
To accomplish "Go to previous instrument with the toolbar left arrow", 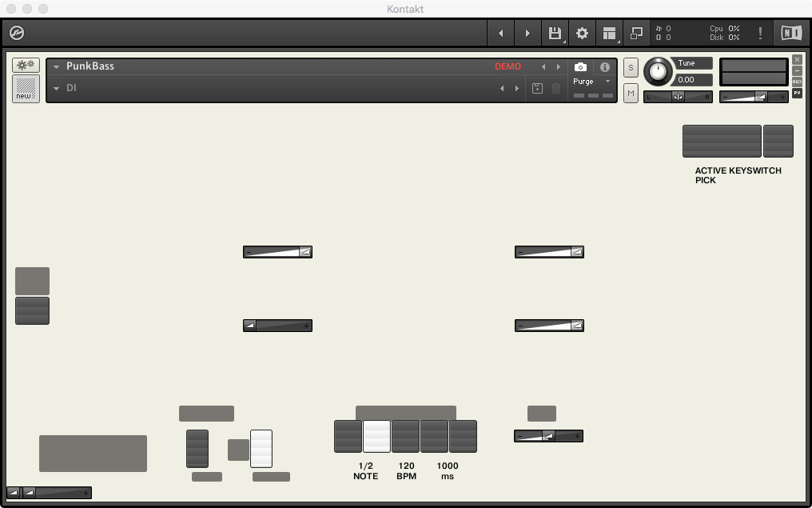I will 501,33.
